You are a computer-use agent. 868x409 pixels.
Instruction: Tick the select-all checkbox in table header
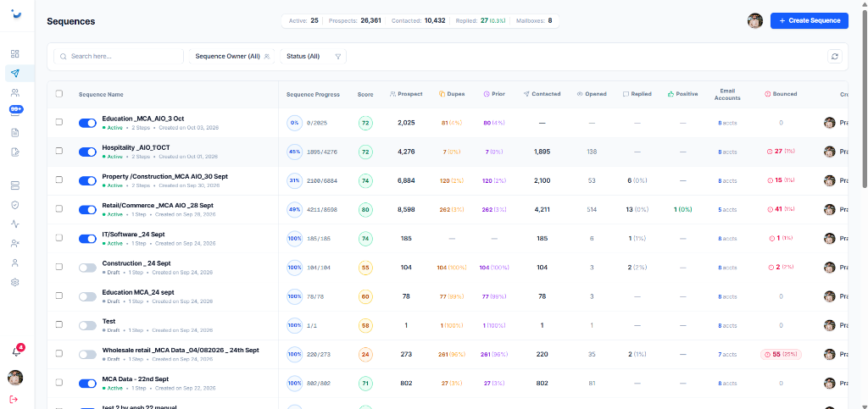(x=59, y=93)
